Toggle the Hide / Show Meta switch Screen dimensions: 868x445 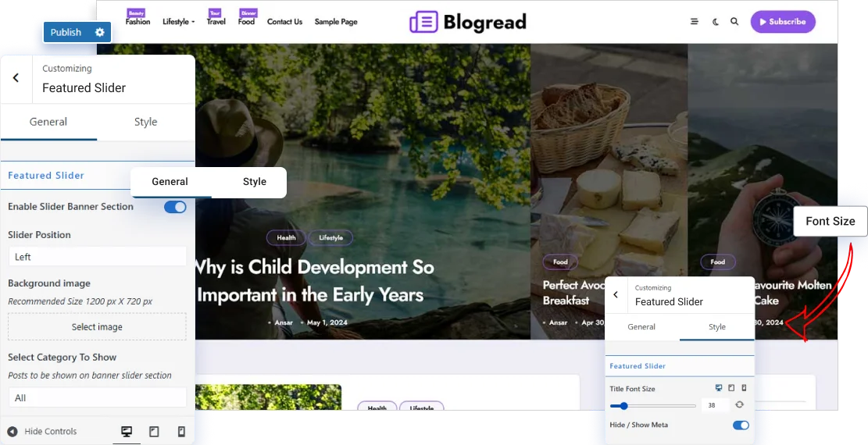click(x=741, y=425)
